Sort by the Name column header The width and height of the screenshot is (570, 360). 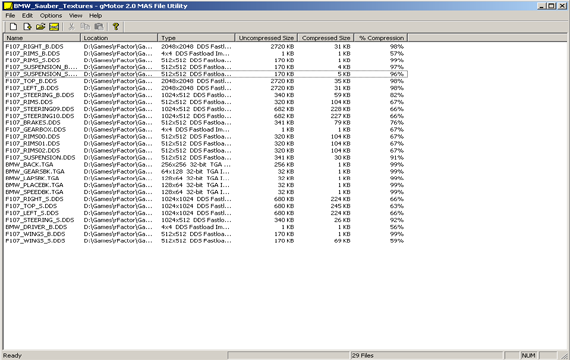pyautogui.click(x=42, y=38)
